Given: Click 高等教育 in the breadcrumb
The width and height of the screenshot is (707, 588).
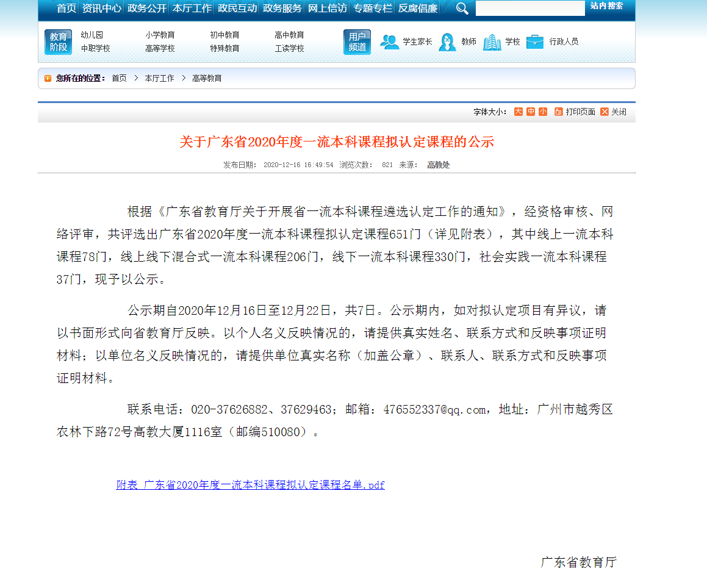Looking at the screenshot, I should tap(207, 78).
